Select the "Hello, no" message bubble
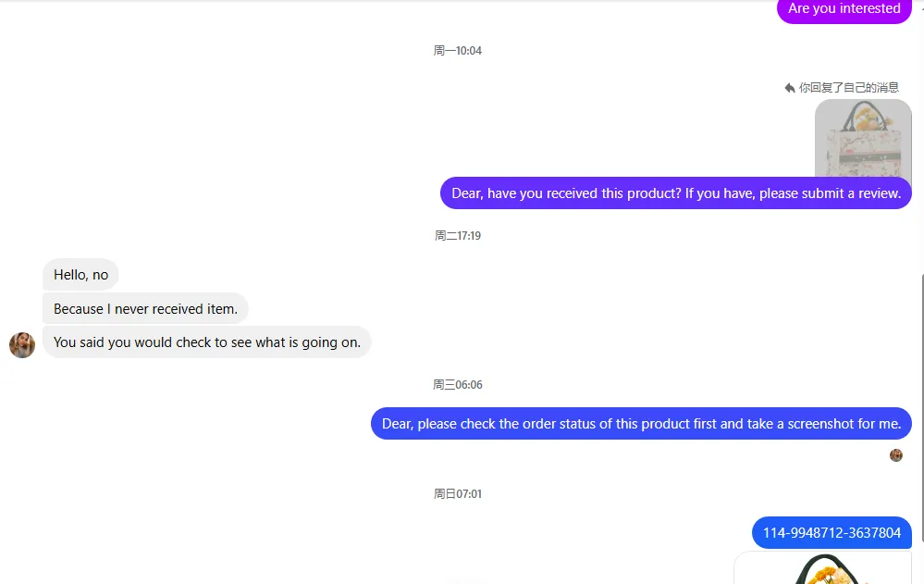Viewport: 924px width, 584px height. pyautogui.click(x=80, y=275)
